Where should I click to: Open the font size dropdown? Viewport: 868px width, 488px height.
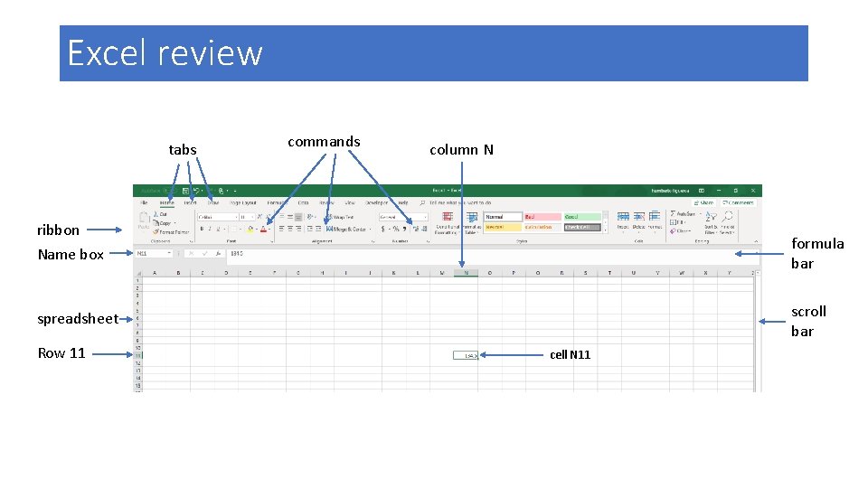coord(252,218)
